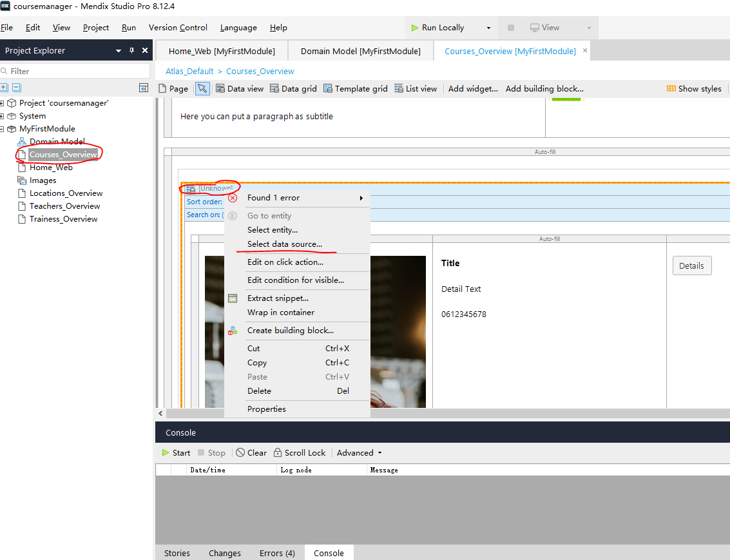Choose Select data source... in context menu
This screenshot has height=560, width=730.
pos(297,244)
